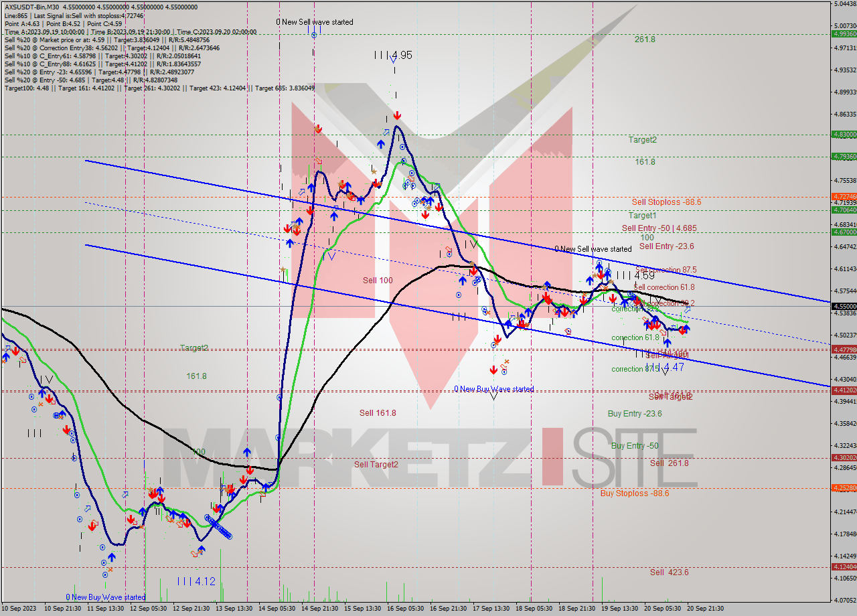This screenshot has width=857, height=616.
Task: Click the 'Sell 423.6' level label
Action: (x=670, y=572)
